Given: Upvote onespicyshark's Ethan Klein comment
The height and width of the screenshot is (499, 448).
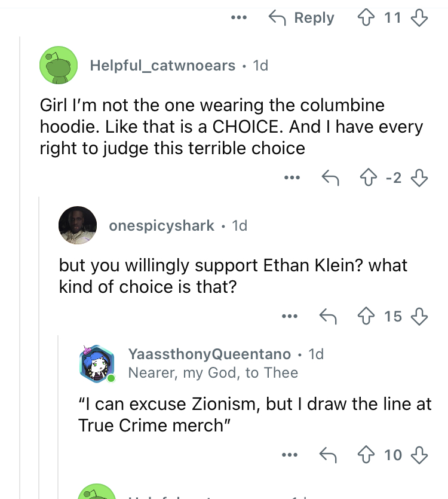Looking at the screenshot, I should [x=366, y=316].
